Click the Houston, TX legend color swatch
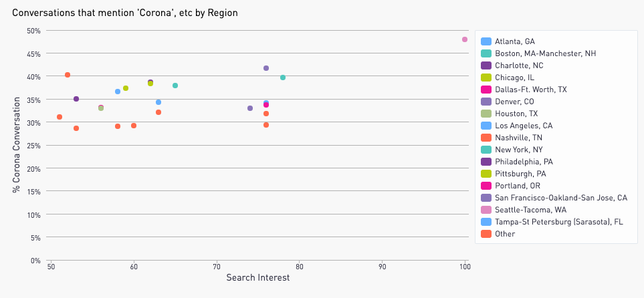644x298 pixels. (x=486, y=114)
